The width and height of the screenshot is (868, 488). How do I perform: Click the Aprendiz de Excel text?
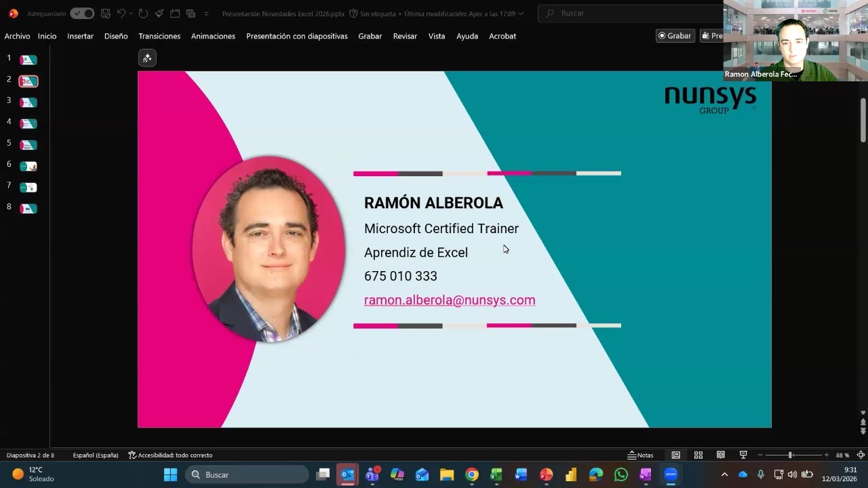(416, 252)
